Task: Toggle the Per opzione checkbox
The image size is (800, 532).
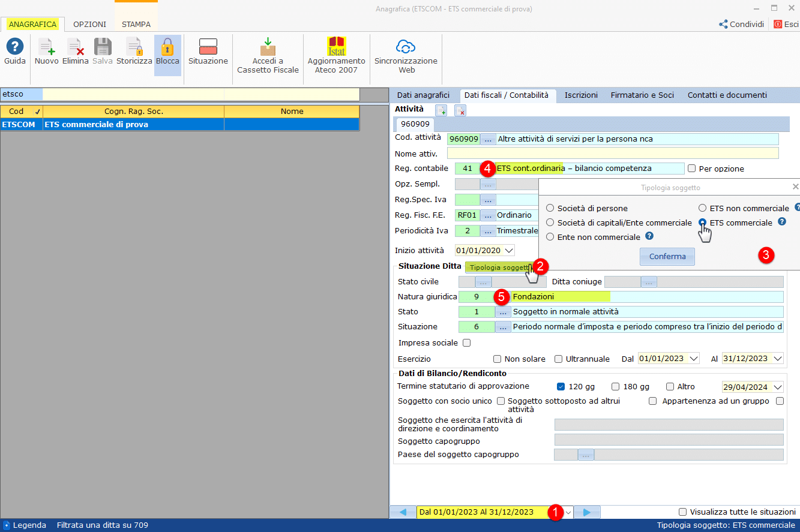Action: coord(692,169)
